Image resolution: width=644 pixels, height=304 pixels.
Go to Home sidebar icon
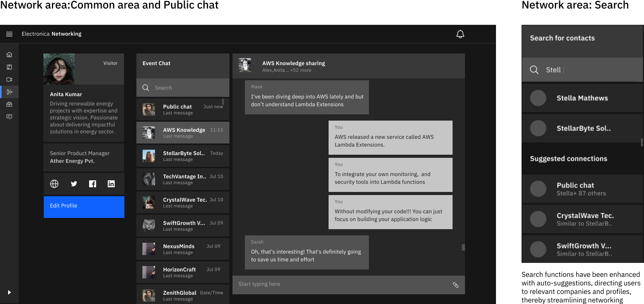coord(9,55)
